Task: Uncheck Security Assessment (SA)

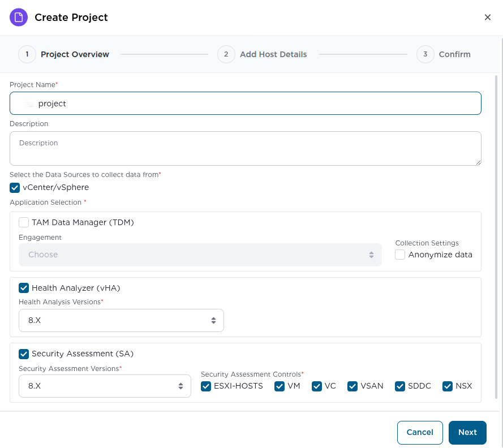Action: tap(23, 354)
